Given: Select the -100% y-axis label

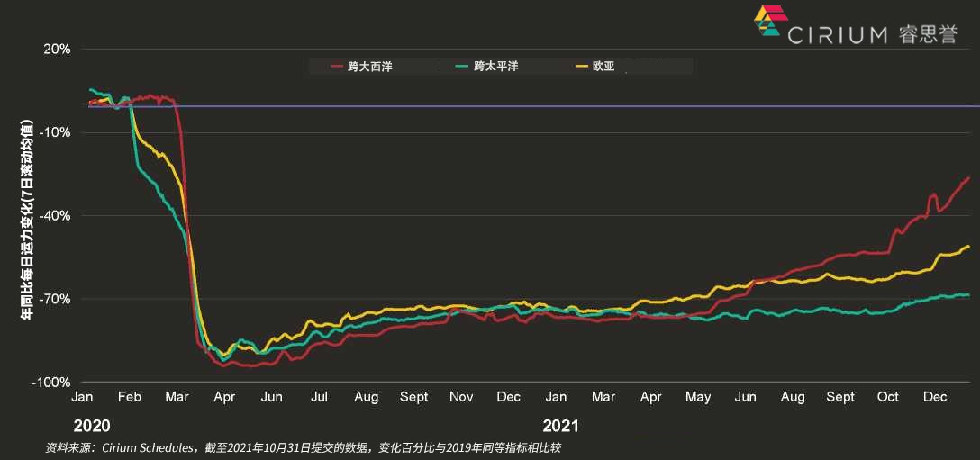Looking at the screenshot, I should [53, 383].
